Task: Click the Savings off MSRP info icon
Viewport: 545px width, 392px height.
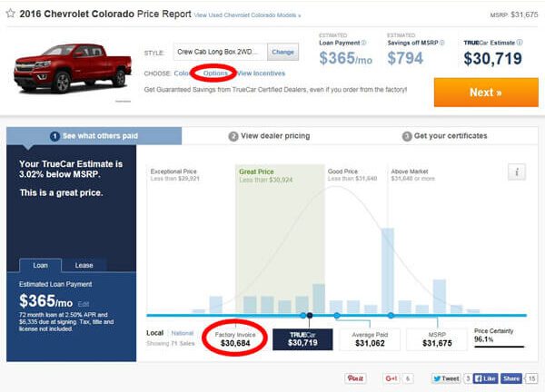Action: tap(442, 43)
